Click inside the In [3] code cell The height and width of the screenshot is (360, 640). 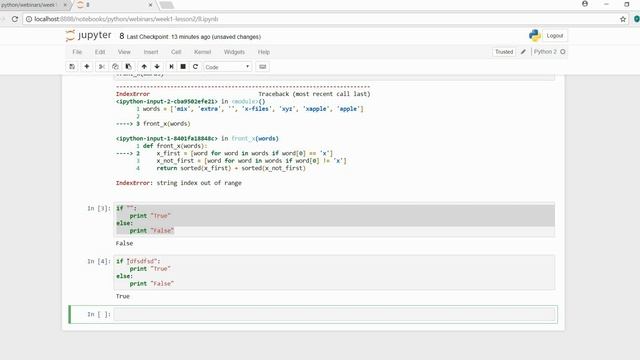click(x=334, y=220)
